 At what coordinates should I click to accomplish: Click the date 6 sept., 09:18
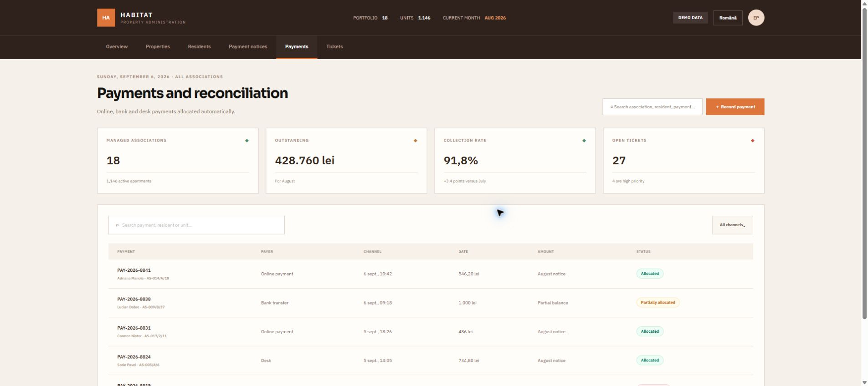[x=378, y=303]
